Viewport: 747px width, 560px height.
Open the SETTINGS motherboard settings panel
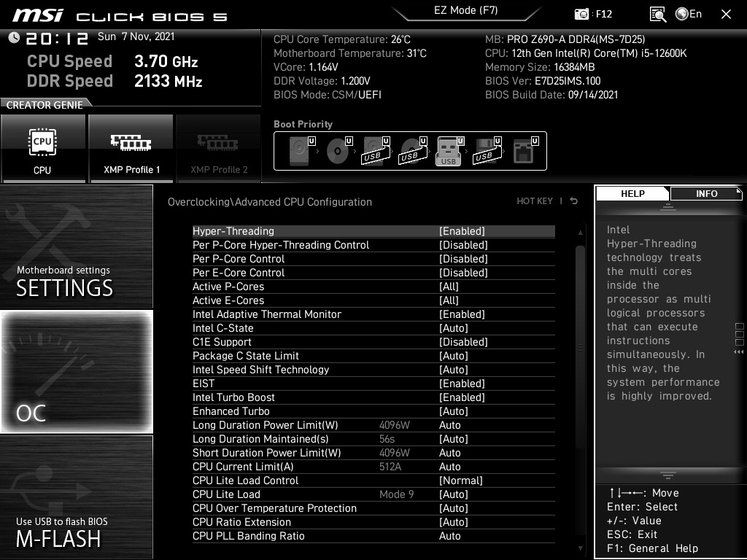[x=76, y=246]
